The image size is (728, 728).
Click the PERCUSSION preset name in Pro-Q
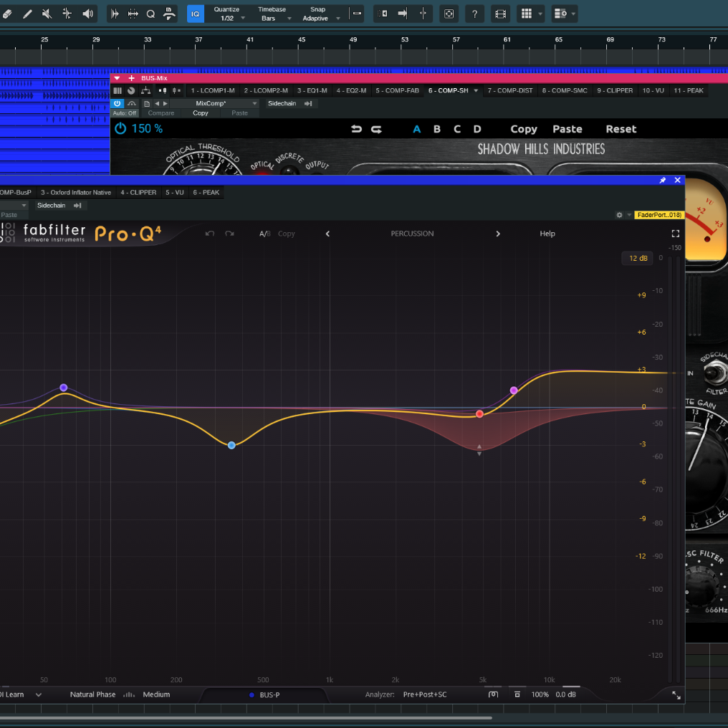tap(412, 234)
